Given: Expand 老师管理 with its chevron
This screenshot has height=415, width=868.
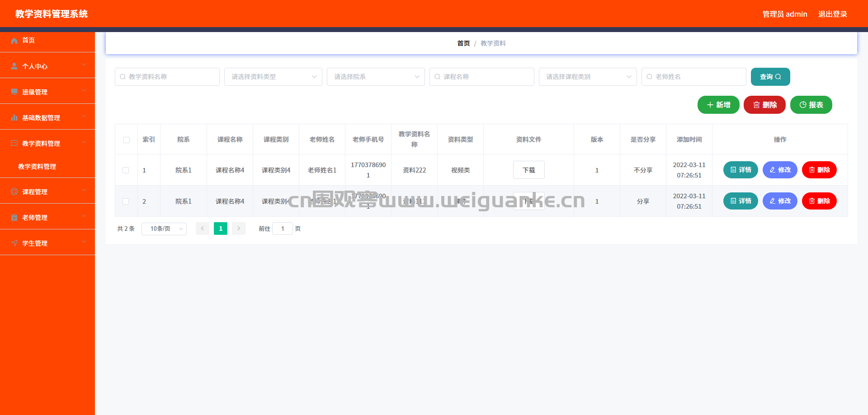Looking at the screenshot, I should (x=84, y=216).
